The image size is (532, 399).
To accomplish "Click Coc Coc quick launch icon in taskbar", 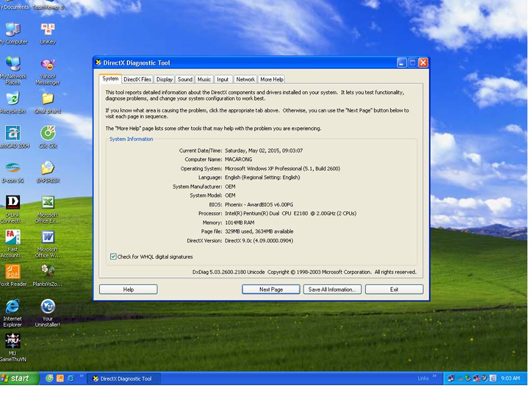I will pos(49,378).
